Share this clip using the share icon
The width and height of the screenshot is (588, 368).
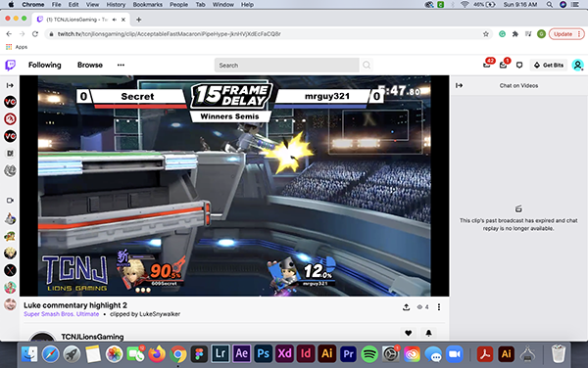click(x=406, y=307)
